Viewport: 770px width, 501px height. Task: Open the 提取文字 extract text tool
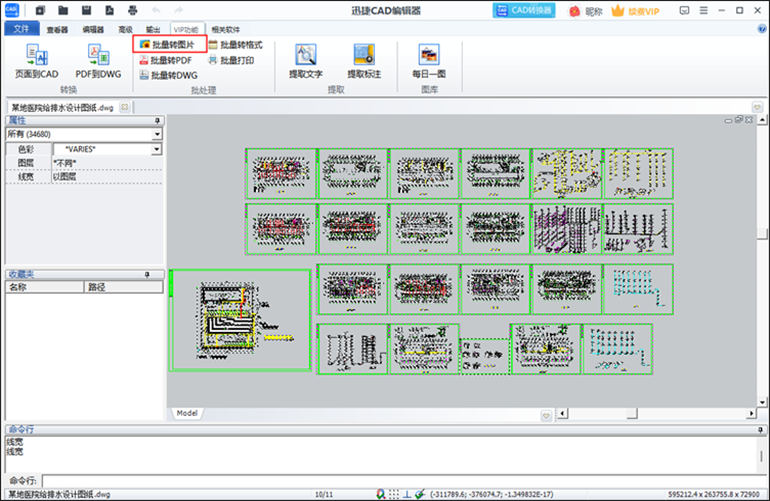tap(305, 61)
